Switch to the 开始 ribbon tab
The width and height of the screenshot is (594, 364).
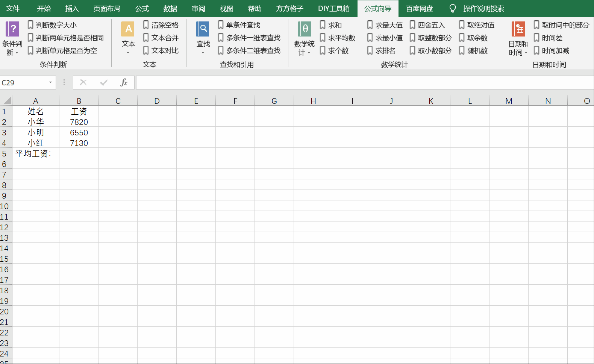click(44, 9)
